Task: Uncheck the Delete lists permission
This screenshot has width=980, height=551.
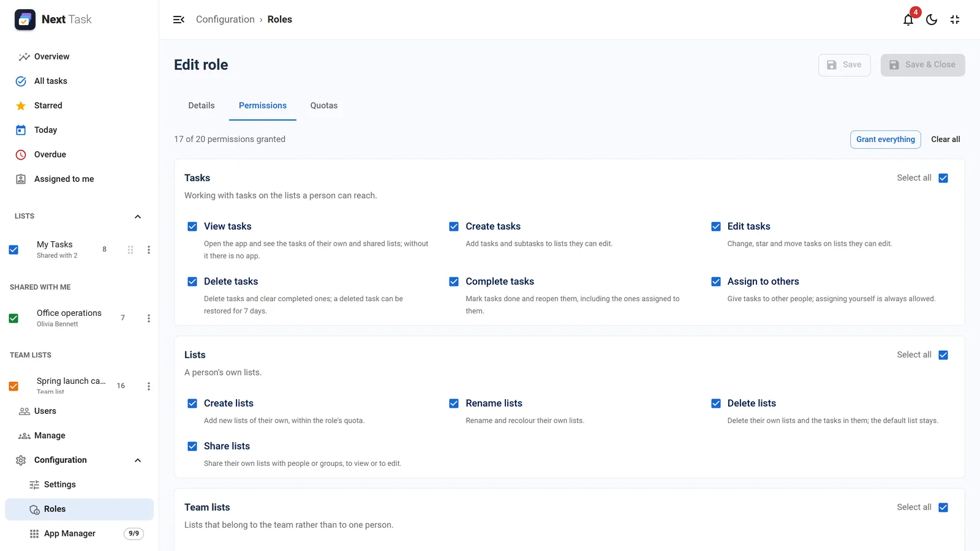Action: click(716, 403)
